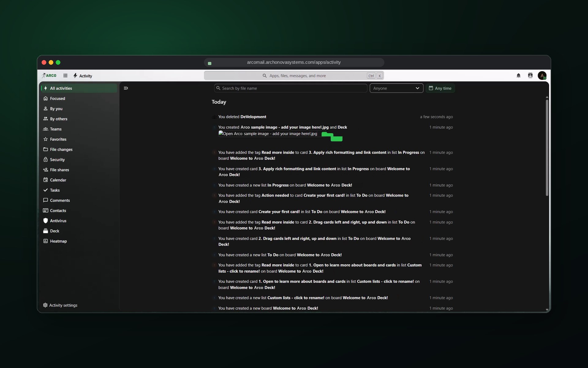Select the 'You deleted DeVelopment' entry
The image size is (588, 368).
242,117
